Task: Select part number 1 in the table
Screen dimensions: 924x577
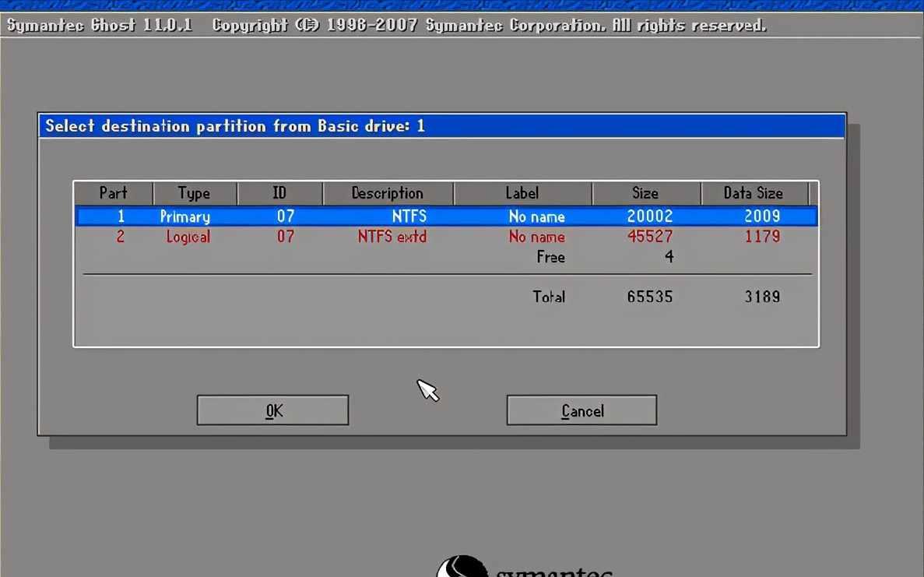Action: pos(121,216)
